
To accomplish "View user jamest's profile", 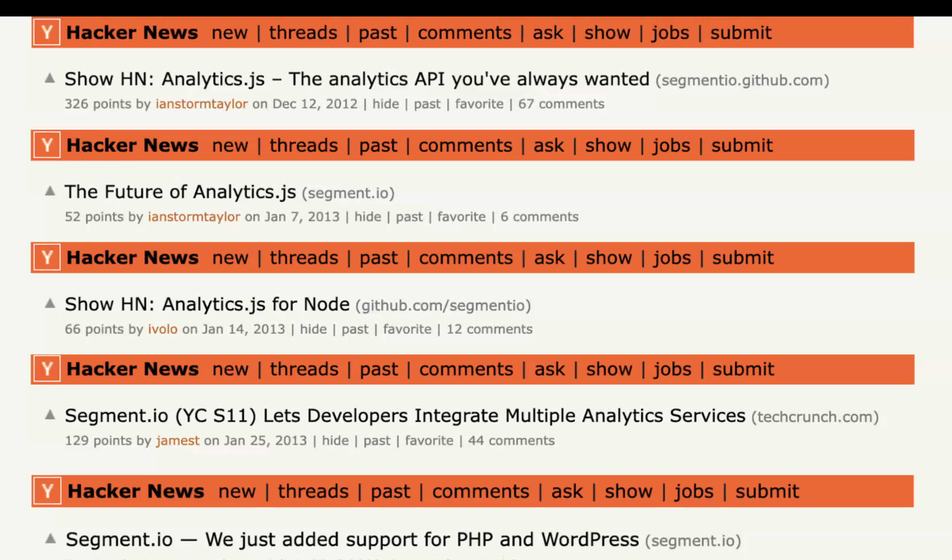I will coord(178,440).
